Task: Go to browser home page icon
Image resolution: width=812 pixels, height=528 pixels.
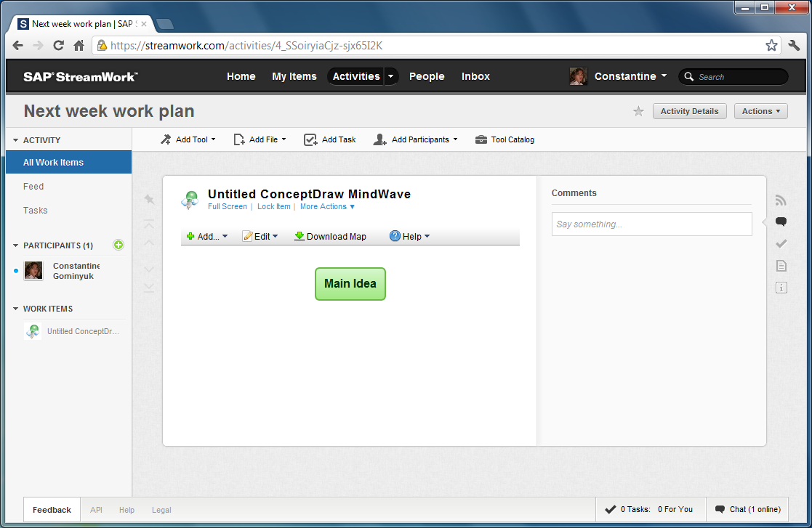Action: [x=79, y=46]
